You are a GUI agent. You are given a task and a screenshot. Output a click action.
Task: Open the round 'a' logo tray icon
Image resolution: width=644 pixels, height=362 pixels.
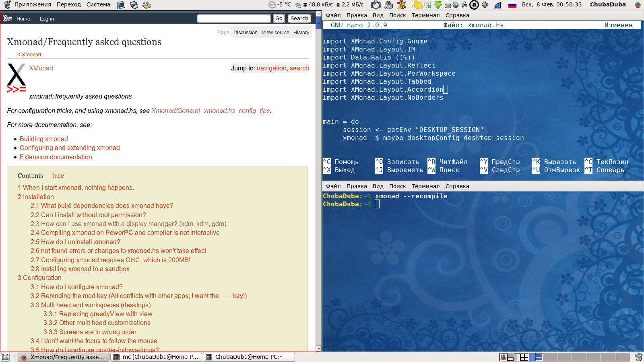pos(474,5)
